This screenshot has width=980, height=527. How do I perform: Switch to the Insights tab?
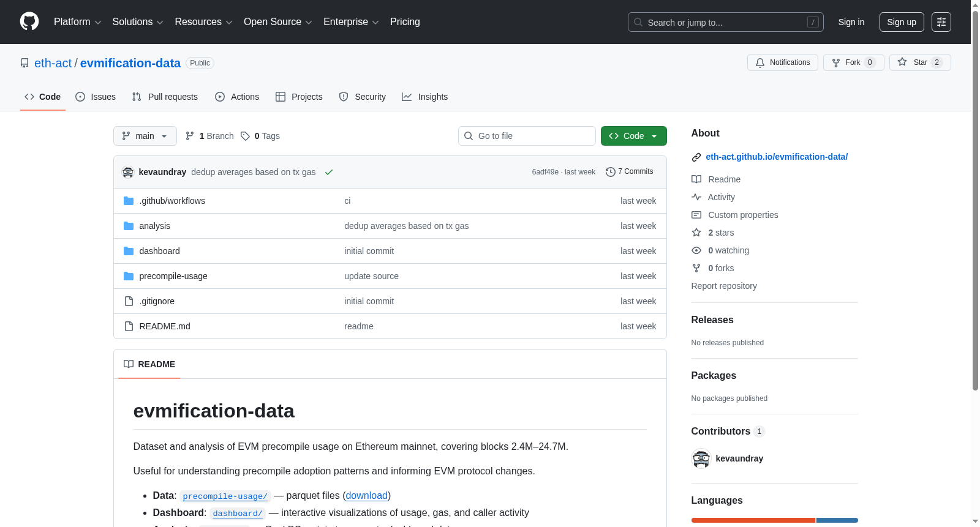click(x=425, y=97)
